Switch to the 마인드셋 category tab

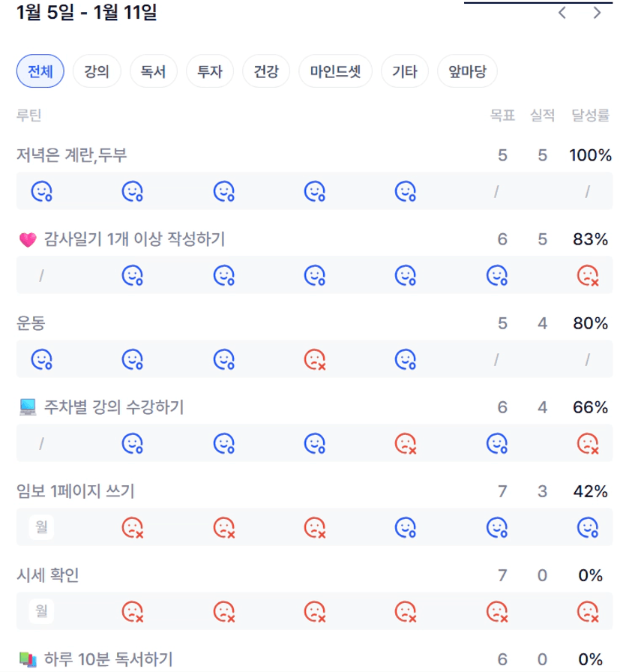point(335,72)
